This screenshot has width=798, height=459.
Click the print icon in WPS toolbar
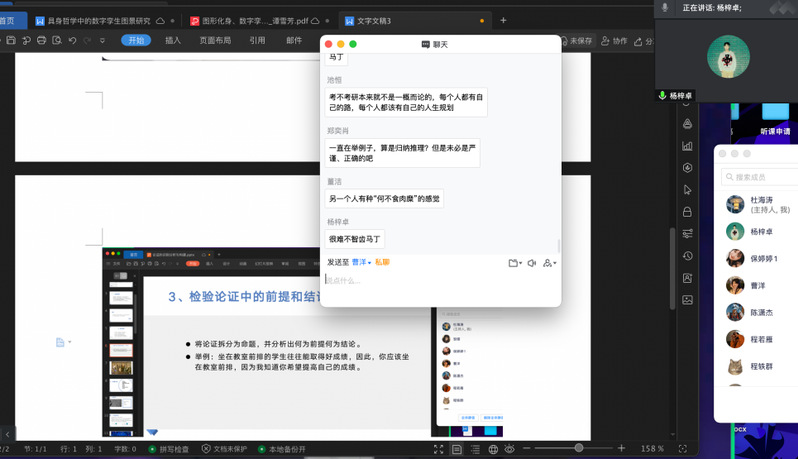(x=41, y=41)
